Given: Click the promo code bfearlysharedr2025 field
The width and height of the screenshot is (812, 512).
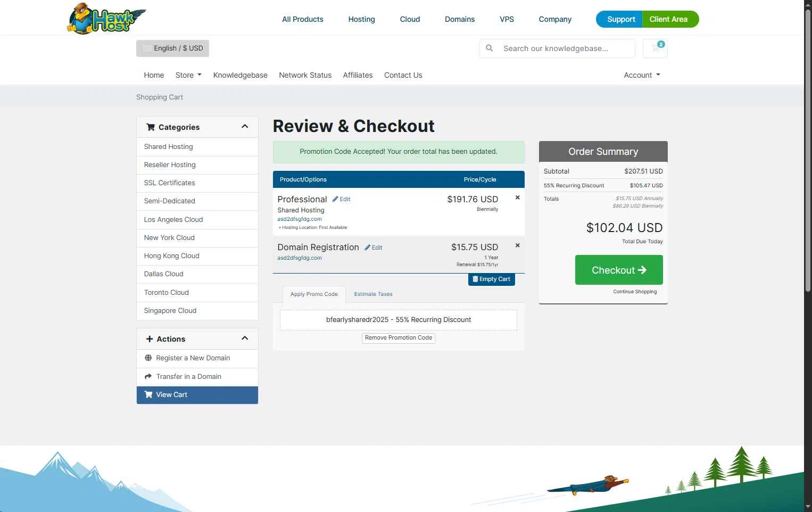Looking at the screenshot, I should (x=399, y=320).
